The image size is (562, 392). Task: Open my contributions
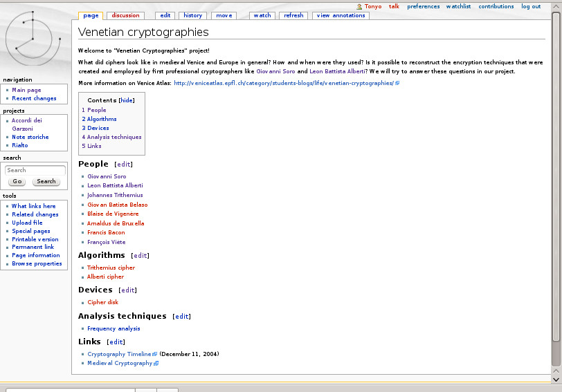496,6
